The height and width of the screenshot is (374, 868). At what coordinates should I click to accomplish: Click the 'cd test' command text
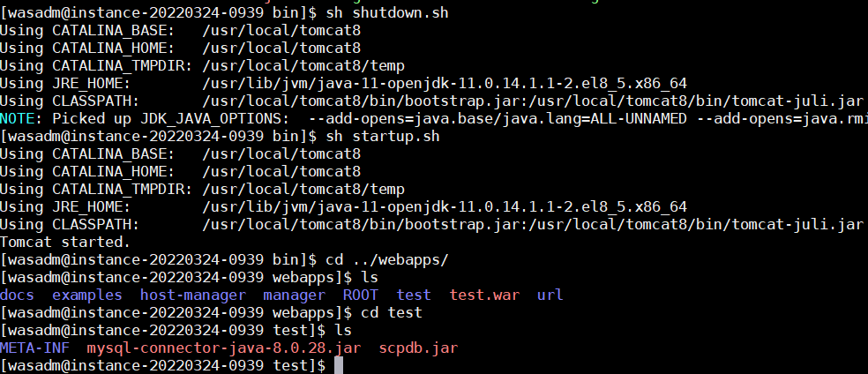[x=392, y=312]
